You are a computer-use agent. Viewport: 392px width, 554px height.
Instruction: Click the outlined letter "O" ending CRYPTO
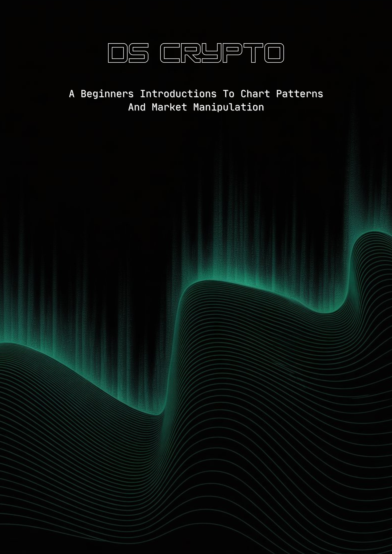coord(274,53)
